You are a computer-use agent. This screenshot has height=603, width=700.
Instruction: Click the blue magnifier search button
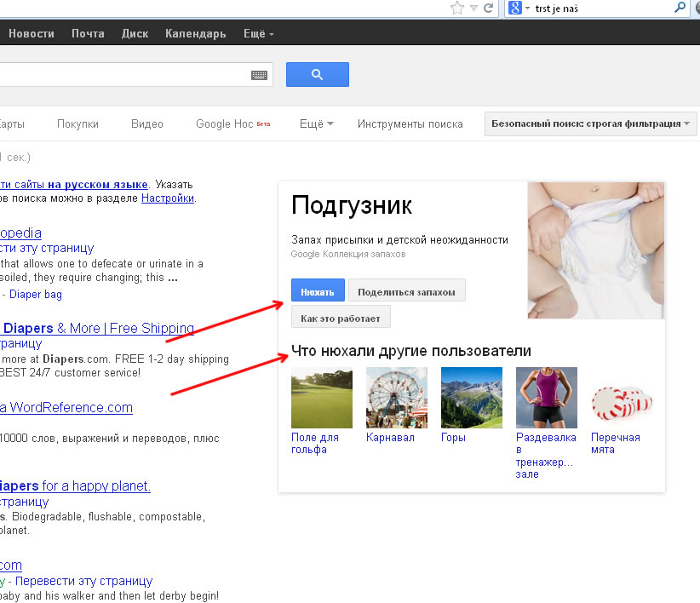click(x=317, y=75)
